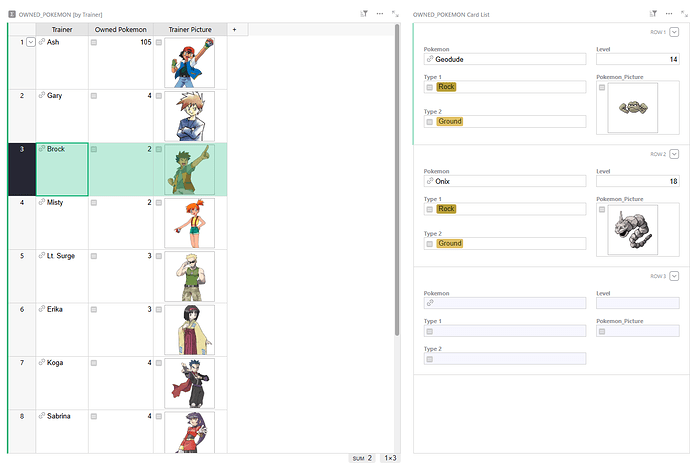This screenshot has height=463, width=690.
Task: Click the formula icon beside Ash's trainer picture
Action: (159, 42)
